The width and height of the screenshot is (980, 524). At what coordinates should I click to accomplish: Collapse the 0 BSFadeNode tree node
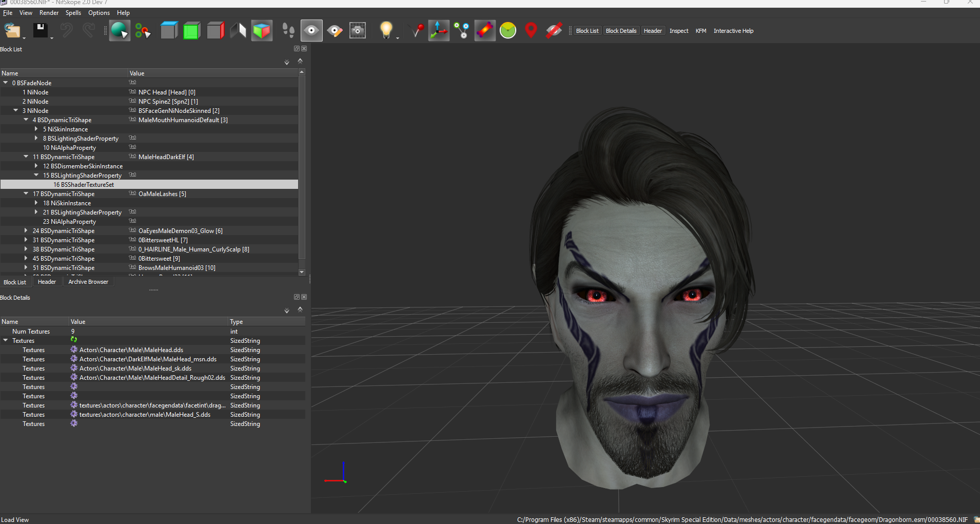(x=6, y=83)
